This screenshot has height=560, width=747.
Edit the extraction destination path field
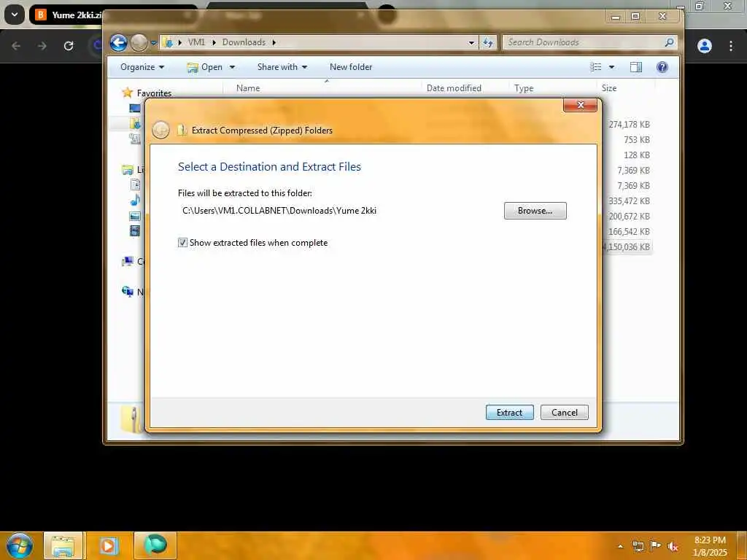pyautogui.click(x=338, y=211)
